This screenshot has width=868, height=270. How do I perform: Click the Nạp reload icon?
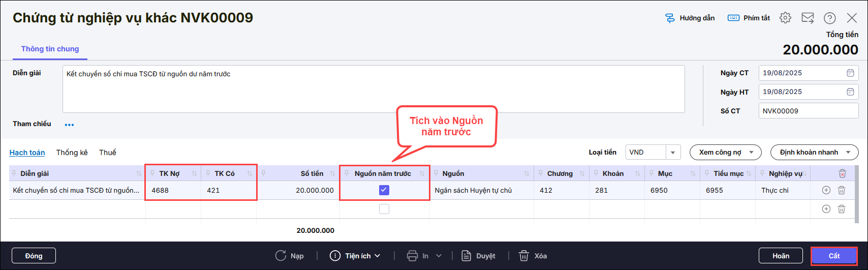tap(281, 256)
